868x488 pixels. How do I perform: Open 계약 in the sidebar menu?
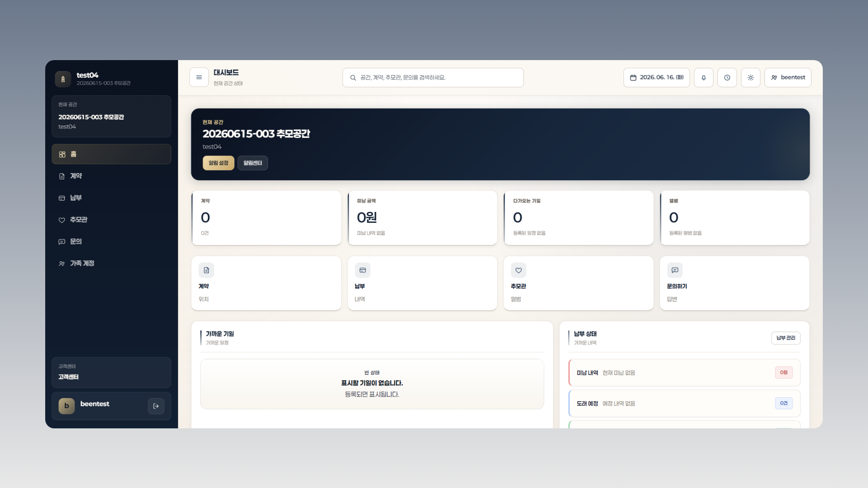(111, 176)
